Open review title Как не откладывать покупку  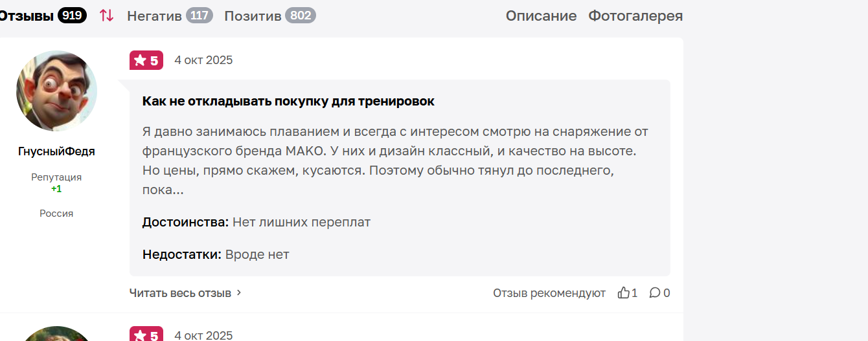coord(288,102)
